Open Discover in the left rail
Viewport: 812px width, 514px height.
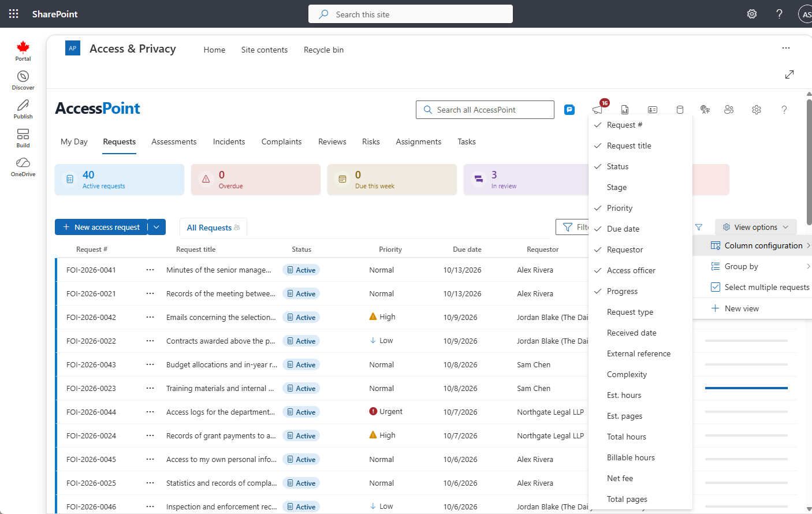[23, 80]
